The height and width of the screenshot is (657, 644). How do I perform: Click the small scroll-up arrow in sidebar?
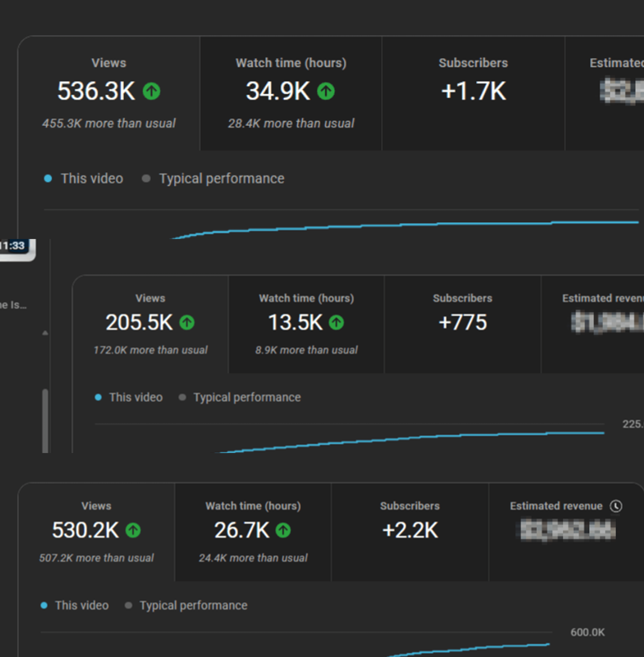point(45,333)
